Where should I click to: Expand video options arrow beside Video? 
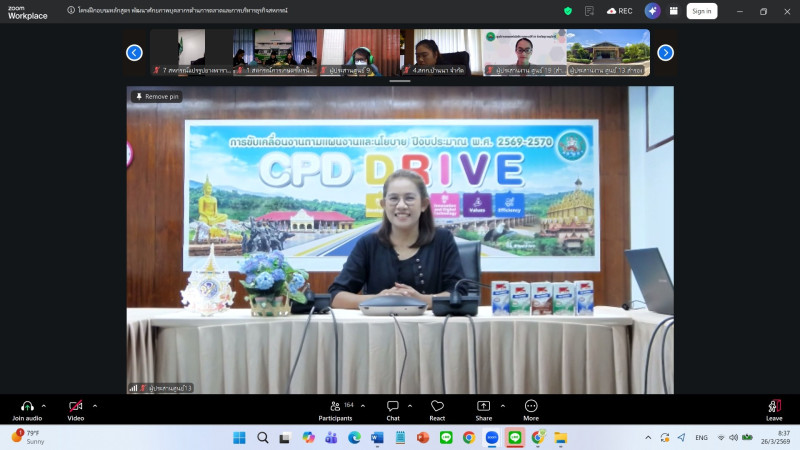[95, 405]
